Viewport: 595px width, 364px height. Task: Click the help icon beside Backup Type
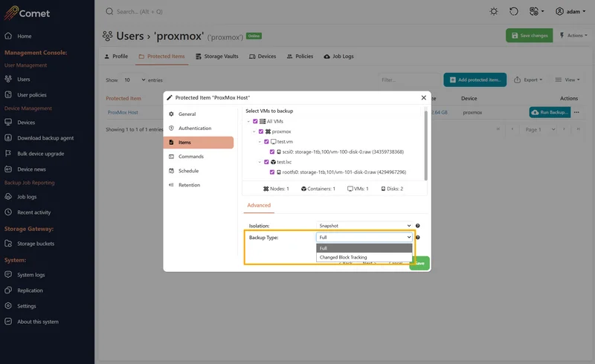coord(417,237)
